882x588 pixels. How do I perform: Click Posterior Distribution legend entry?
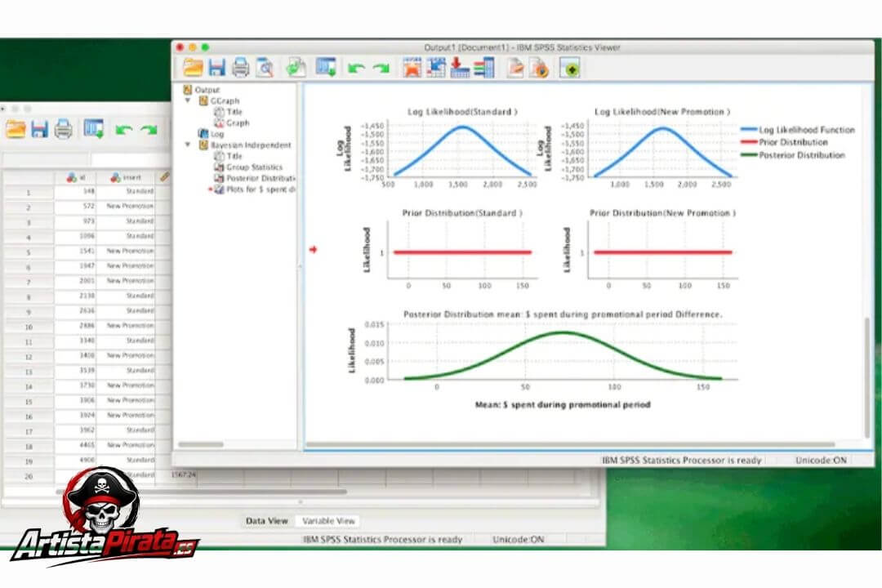pyautogui.click(x=793, y=154)
